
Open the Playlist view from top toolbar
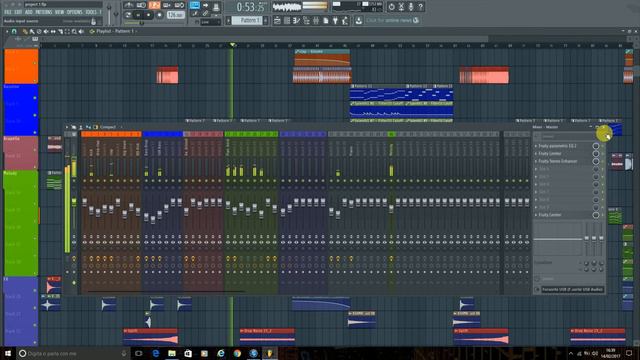click(277, 20)
